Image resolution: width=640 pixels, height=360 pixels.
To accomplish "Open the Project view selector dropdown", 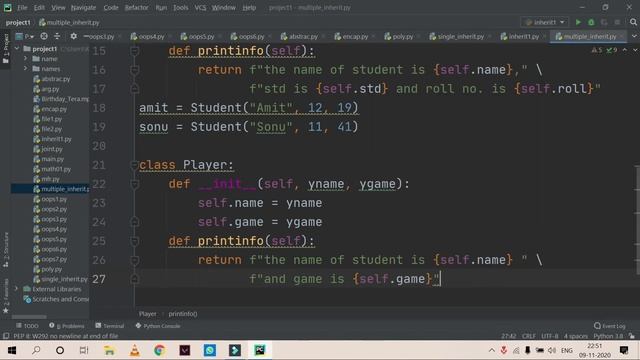I will click(x=24, y=36).
